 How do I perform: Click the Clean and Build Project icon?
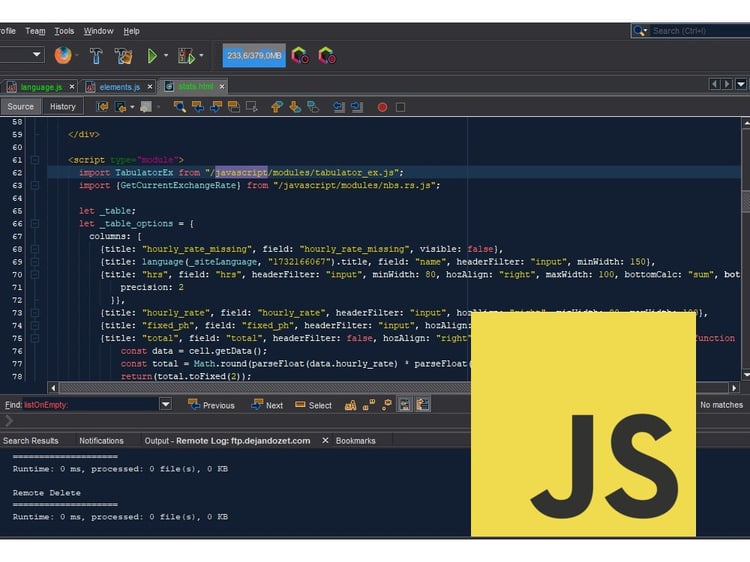(x=123, y=56)
